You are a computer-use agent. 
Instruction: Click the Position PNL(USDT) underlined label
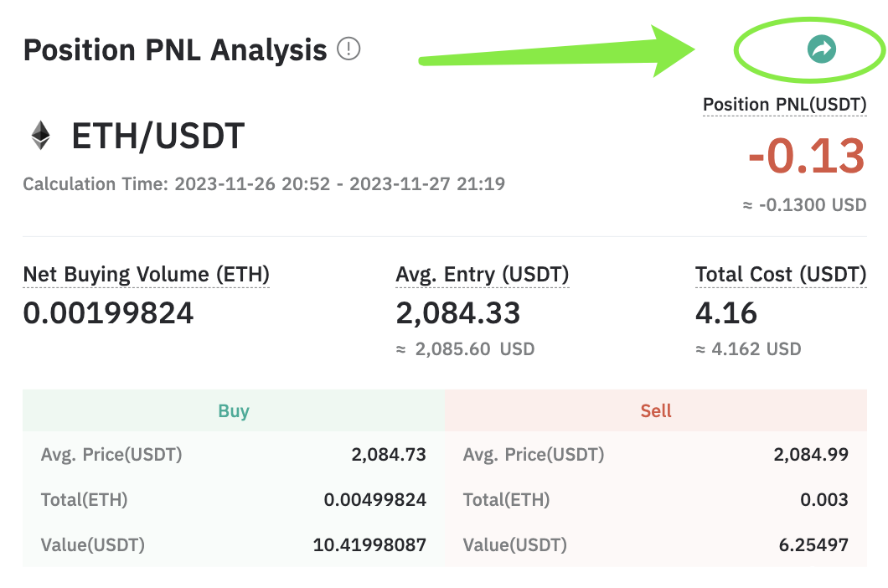click(x=784, y=105)
